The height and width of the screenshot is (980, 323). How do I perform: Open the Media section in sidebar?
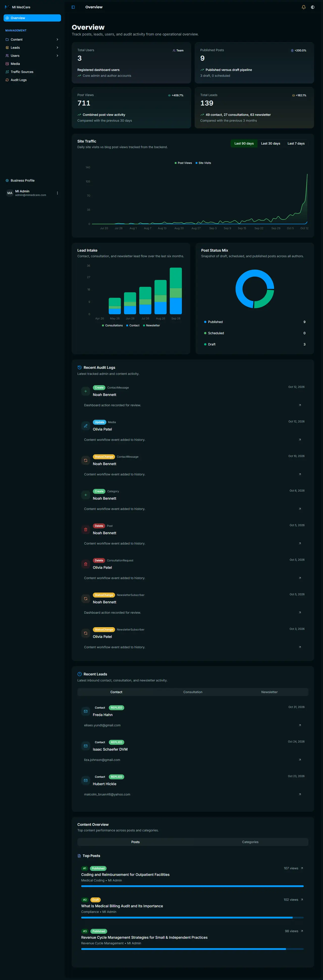(x=32, y=64)
